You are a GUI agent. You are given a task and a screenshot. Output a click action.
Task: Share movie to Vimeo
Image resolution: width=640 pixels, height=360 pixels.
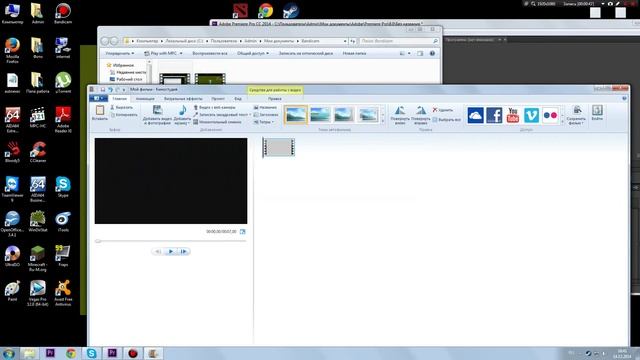pos(531,115)
